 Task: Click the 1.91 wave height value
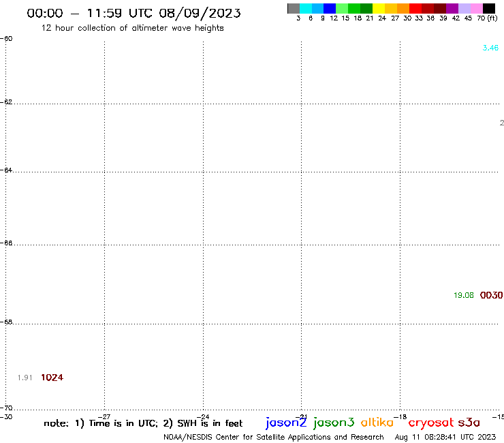(25, 378)
